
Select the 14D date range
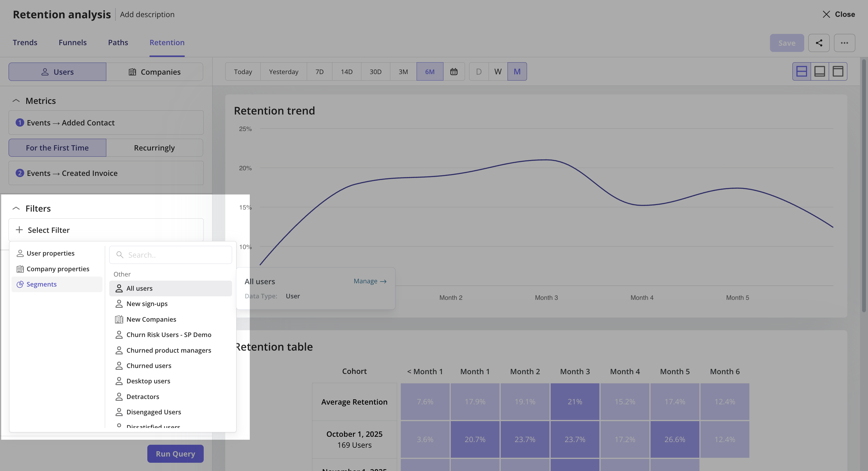pos(347,71)
